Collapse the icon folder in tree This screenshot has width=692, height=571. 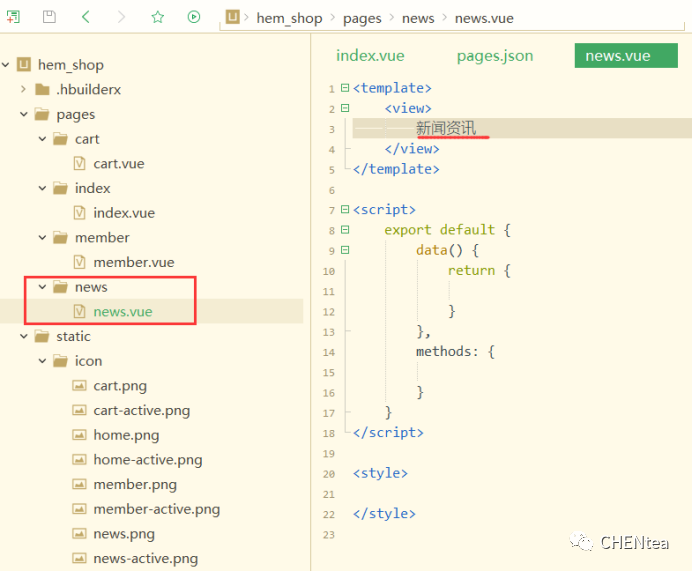pyautogui.click(x=43, y=361)
